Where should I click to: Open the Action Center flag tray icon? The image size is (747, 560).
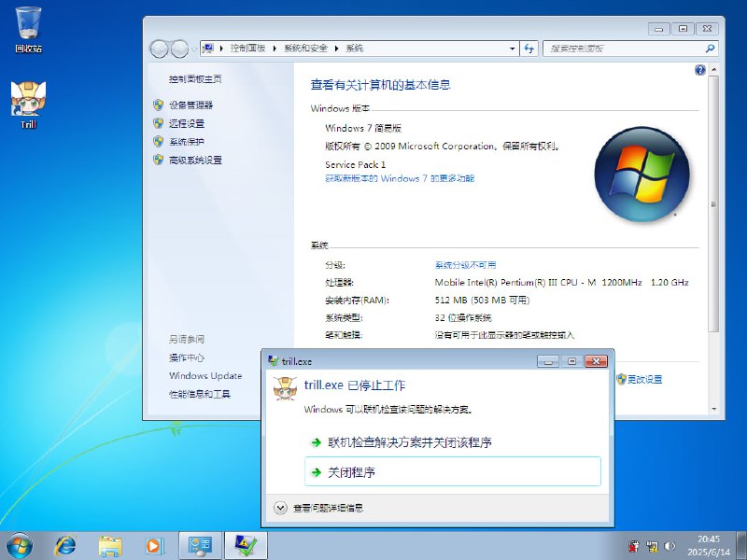pos(633,546)
